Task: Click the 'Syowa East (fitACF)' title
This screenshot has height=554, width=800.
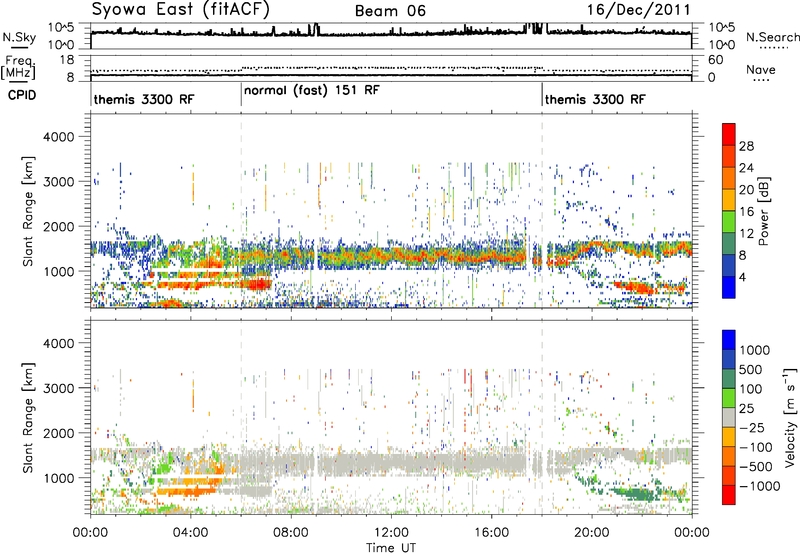Action: pyautogui.click(x=180, y=9)
